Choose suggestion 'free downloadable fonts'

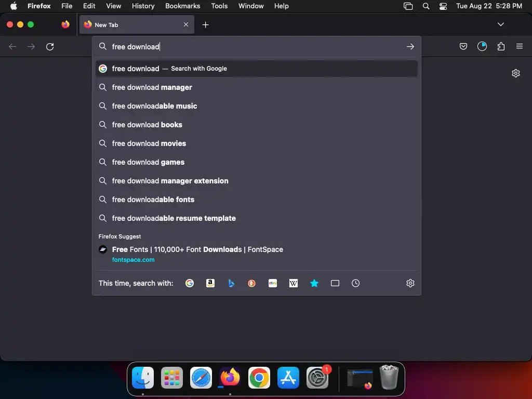257,199
